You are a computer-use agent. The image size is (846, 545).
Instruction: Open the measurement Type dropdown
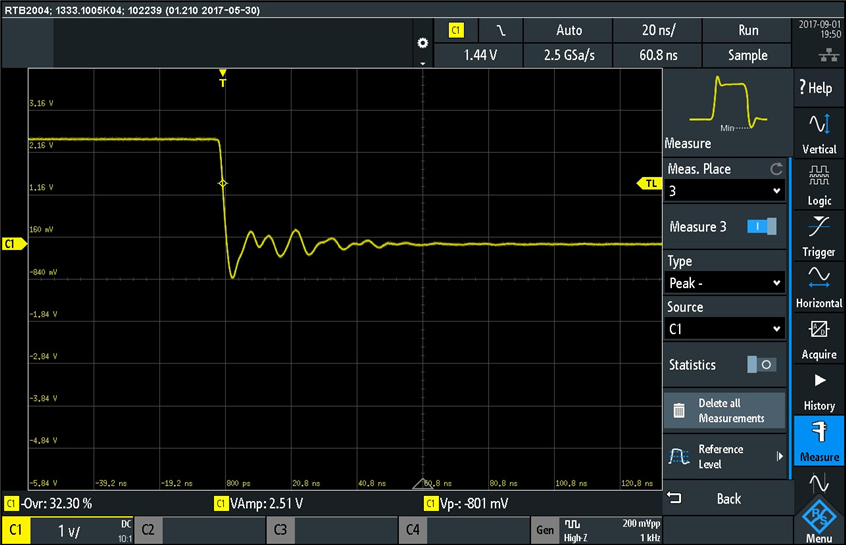[x=724, y=283]
